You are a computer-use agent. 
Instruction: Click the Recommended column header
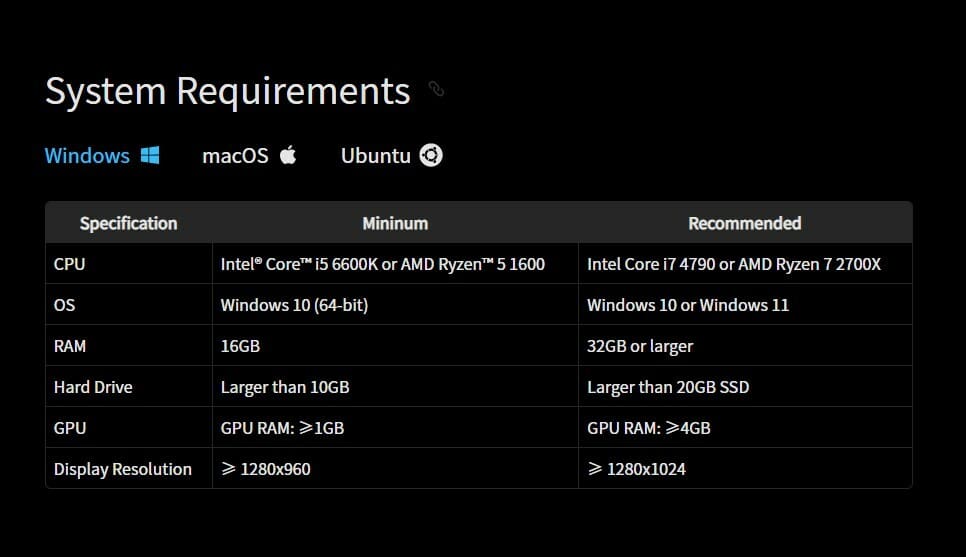tap(745, 223)
